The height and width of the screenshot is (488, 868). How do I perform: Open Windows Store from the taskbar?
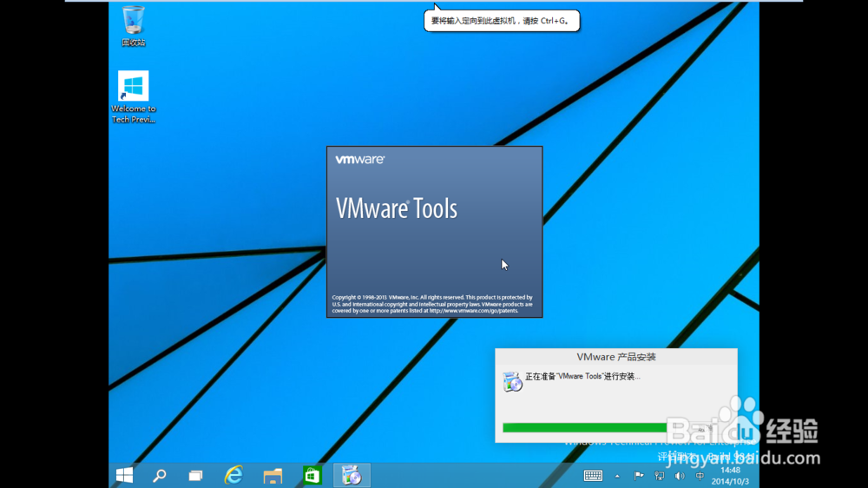tap(312, 475)
